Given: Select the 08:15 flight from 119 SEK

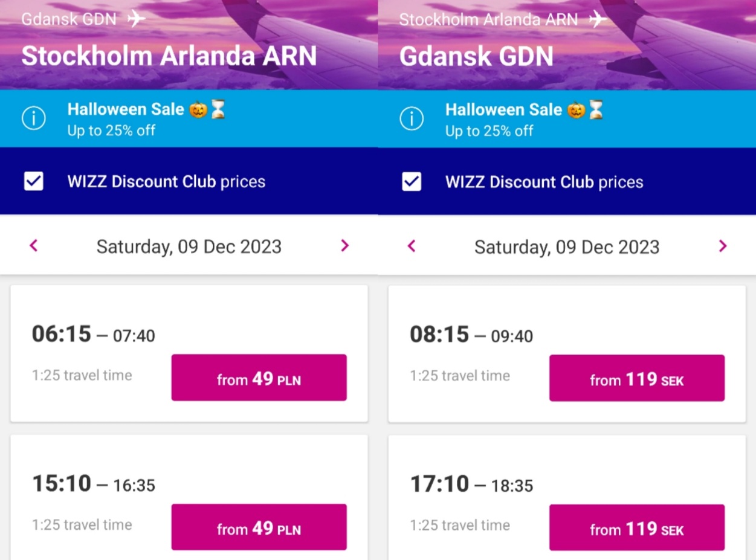Looking at the screenshot, I should click(x=637, y=378).
